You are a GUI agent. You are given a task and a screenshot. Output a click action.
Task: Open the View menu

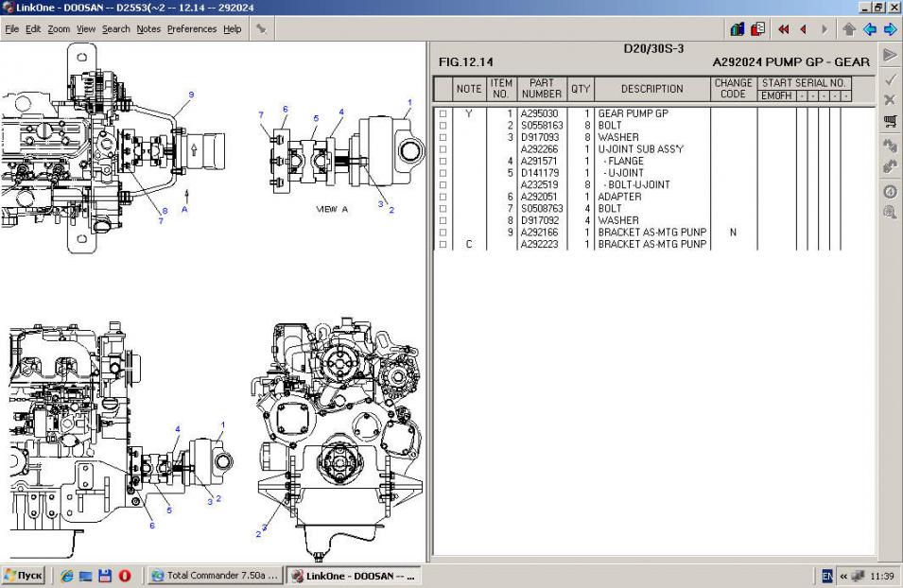(x=86, y=28)
